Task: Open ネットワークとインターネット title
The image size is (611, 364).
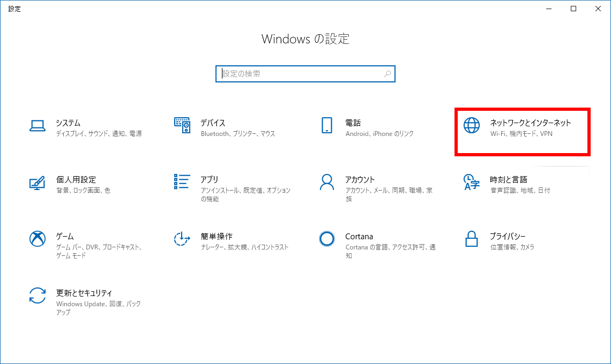Action: [531, 123]
